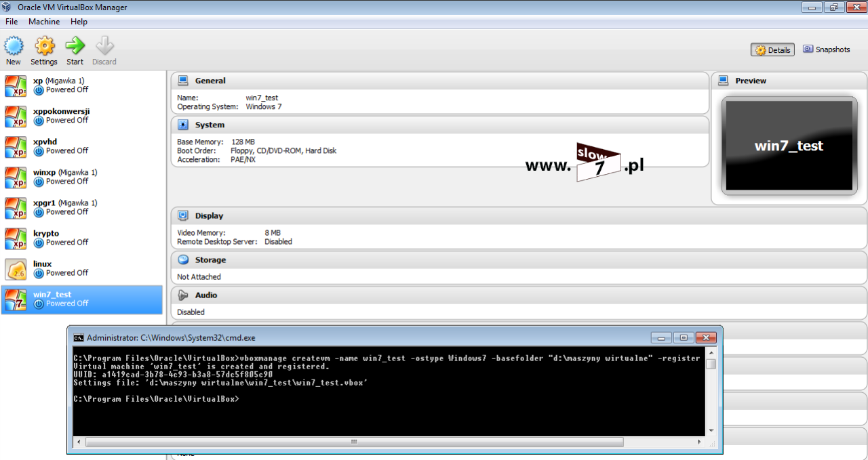The image size is (868, 460).
Task: Click the cmd horizontal scrollbar right arrow
Action: tap(700, 442)
